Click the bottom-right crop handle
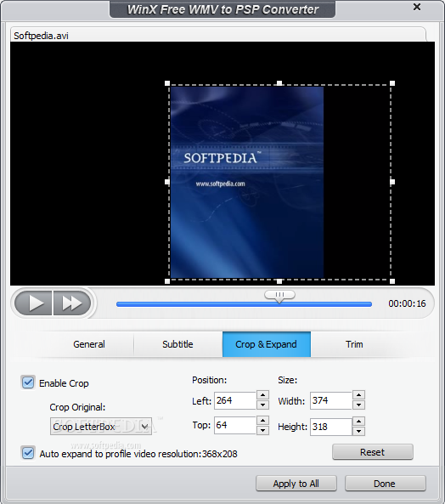 click(392, 281)
